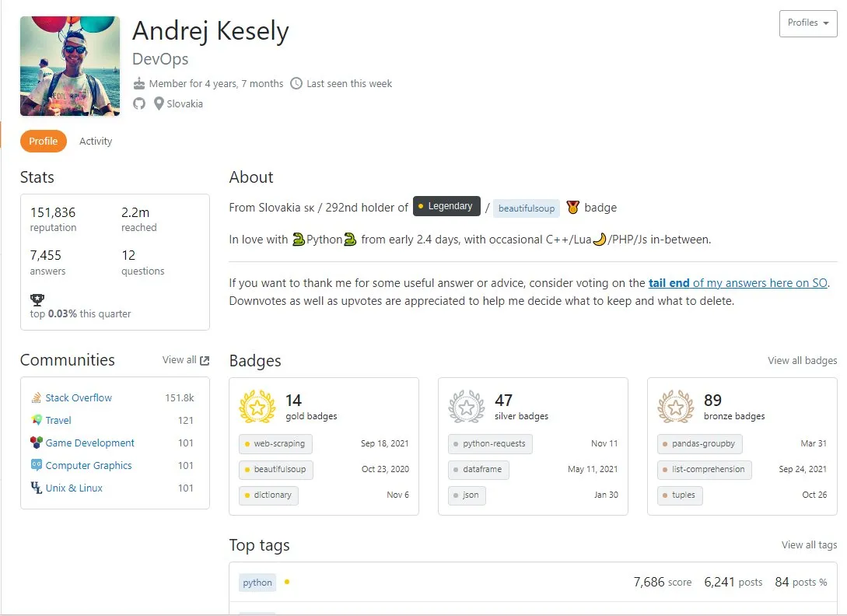Open external link icon beside View all
This screenshot has width=847, height=616.
click(205, 360)
